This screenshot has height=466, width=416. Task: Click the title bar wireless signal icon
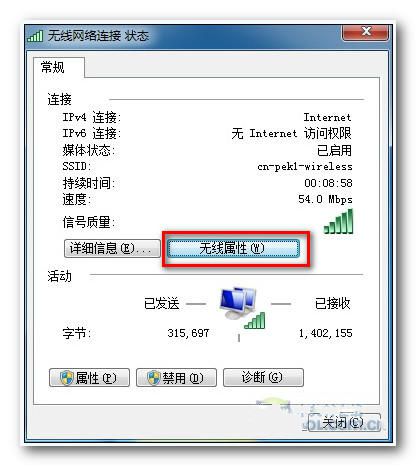click(x=35, y=36)
